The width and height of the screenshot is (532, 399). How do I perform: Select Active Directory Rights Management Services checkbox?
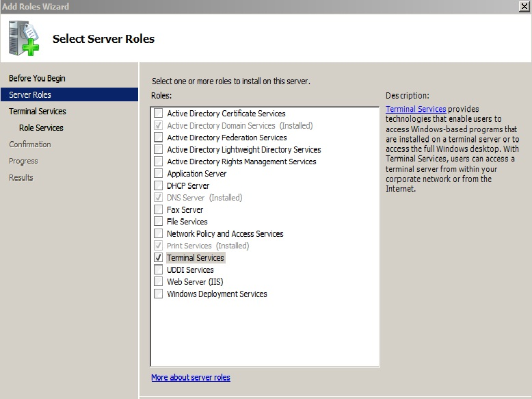point(158,162)
